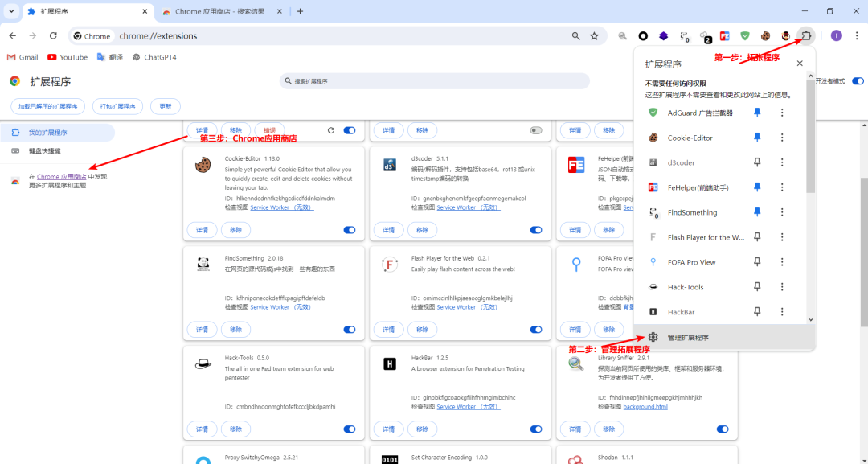Go back with the left arrow icon
This screenshot has height=464, width=868.
point(13,36)
